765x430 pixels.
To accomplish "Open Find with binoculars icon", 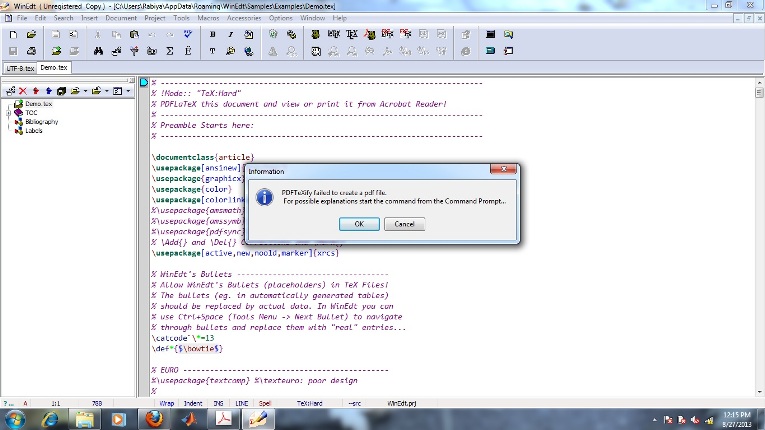I will tap(98, 51).
